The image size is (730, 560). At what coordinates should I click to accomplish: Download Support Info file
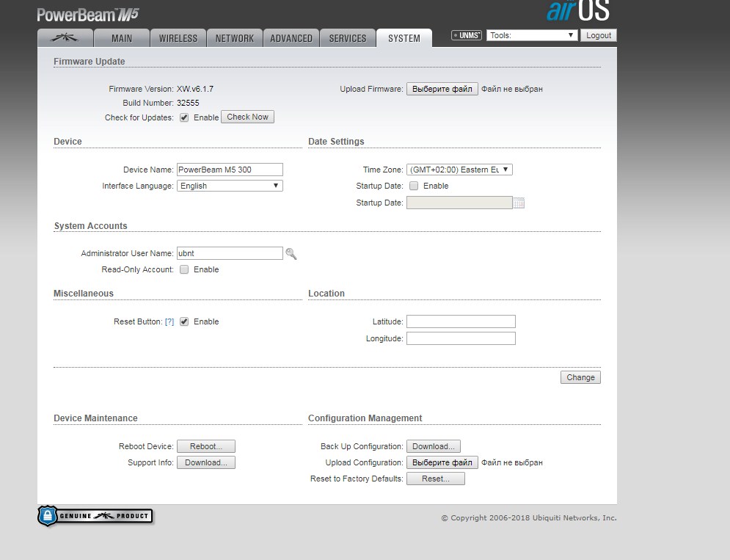(x=205, y=462)
